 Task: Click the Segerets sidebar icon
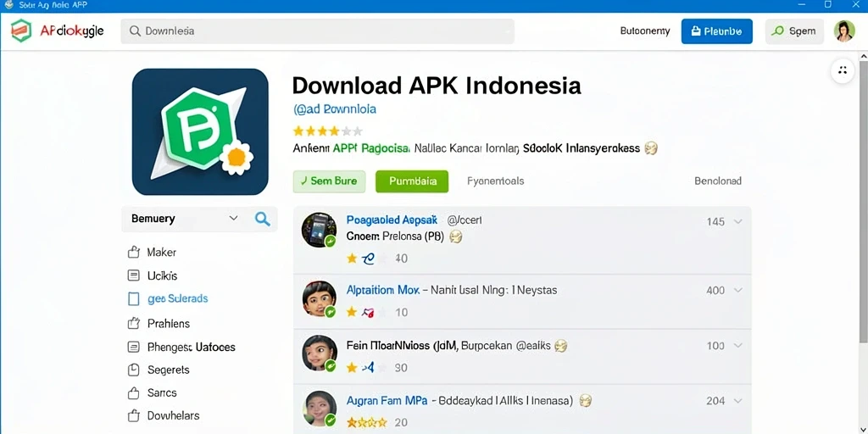pos(133,370)
